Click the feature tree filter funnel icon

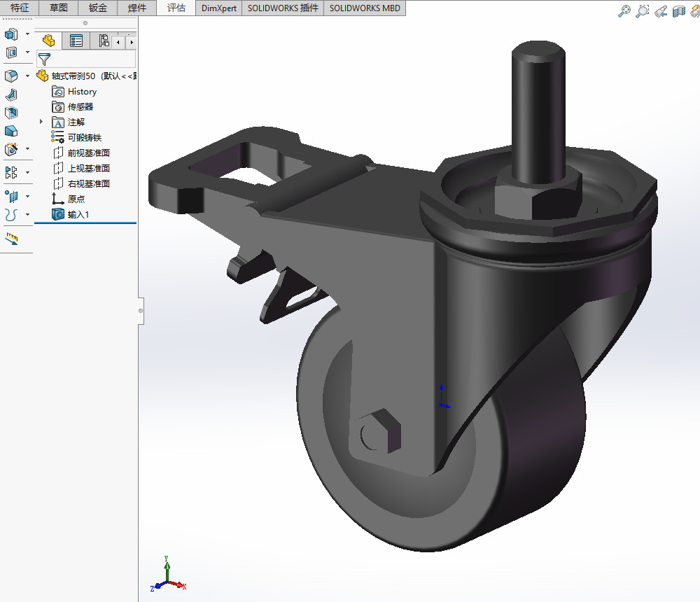(x=44, y=59)
